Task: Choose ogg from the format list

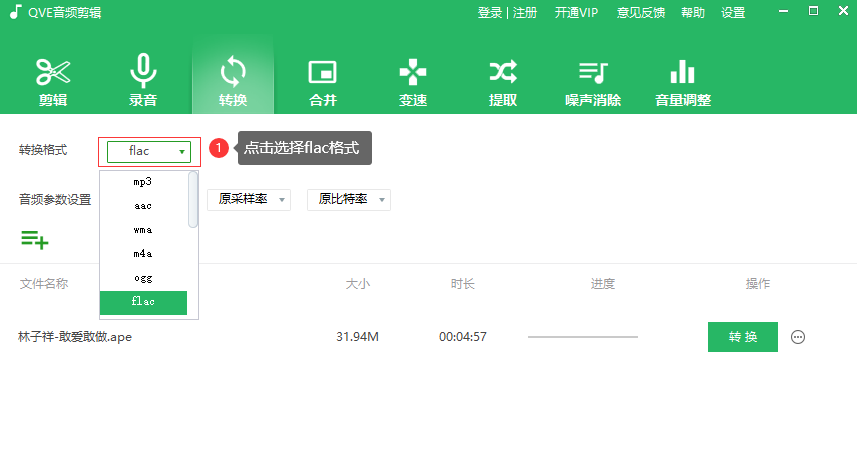Action: 143,277
